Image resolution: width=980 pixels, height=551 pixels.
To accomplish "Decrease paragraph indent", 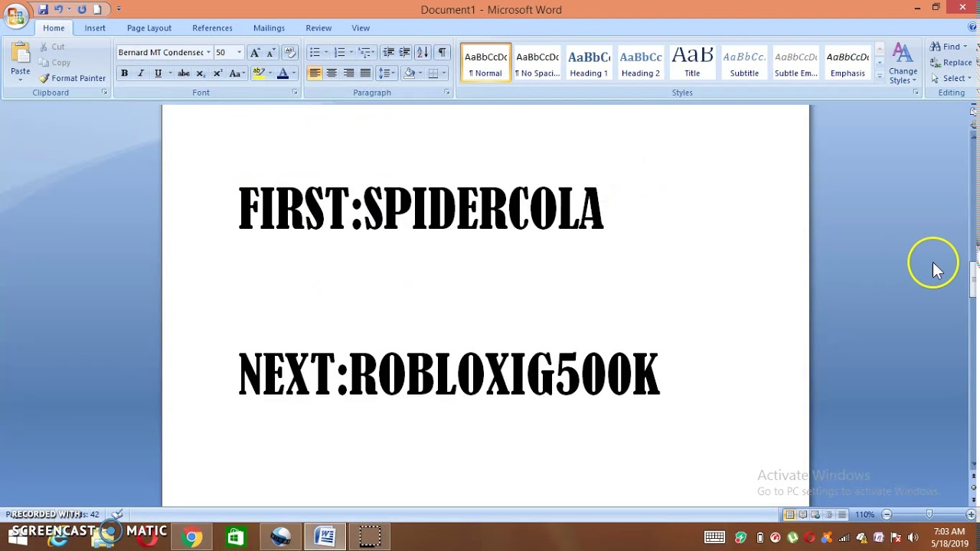I will coord(388,52).
